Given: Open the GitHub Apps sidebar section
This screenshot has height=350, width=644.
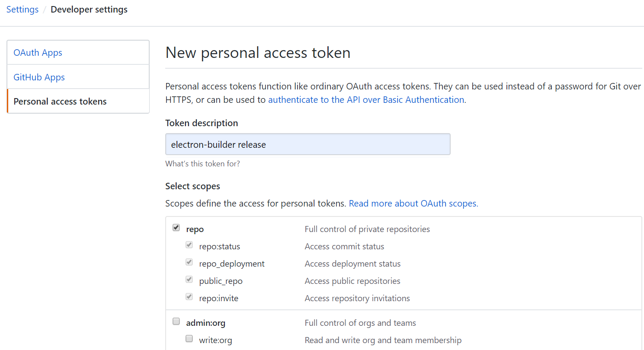Looking at the screenshot, I should coord(39,77).
